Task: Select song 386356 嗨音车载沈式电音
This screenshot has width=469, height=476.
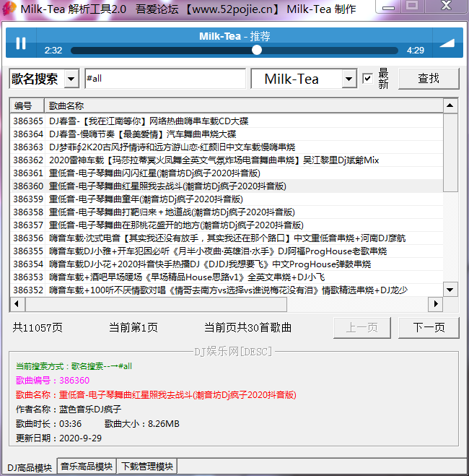Action: tap(227, 238)
